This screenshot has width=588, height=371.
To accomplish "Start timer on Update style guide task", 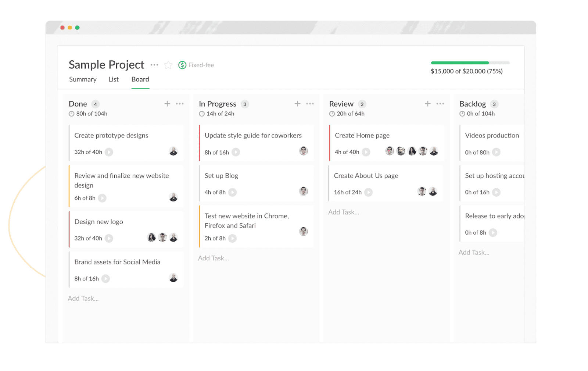I will coord(236,152).
